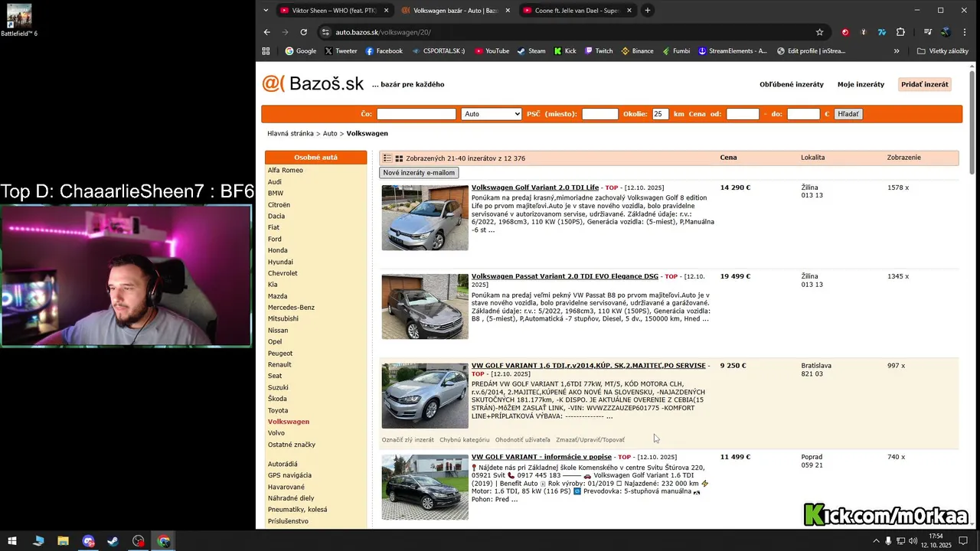Open the taskbar volume control
The width and height of the screenshot is (980, 551).
[913, 541]
